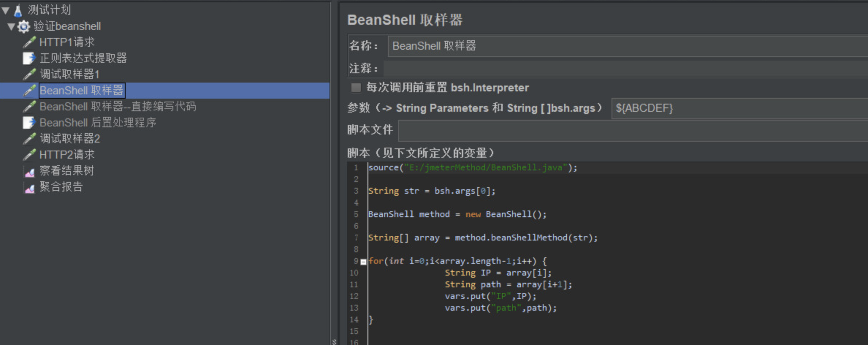Screen dimensions: 868x345
Task: Click the for loop header code line
Action: click(457, 261)
